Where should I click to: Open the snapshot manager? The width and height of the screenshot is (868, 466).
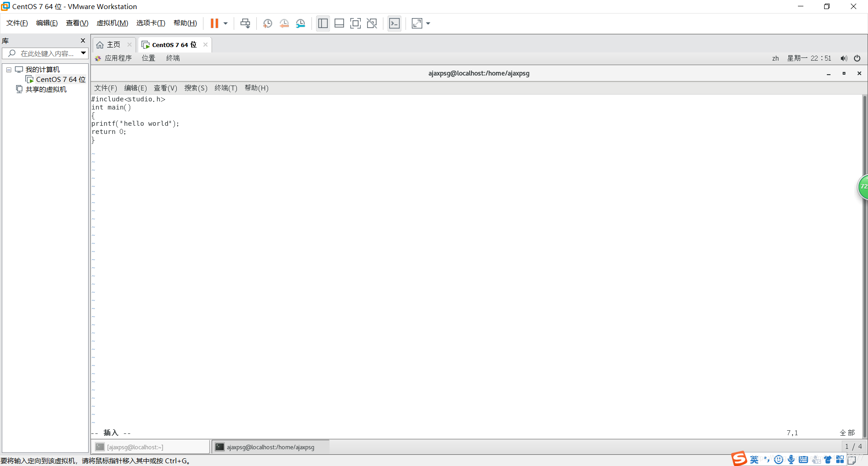(301, 24)
